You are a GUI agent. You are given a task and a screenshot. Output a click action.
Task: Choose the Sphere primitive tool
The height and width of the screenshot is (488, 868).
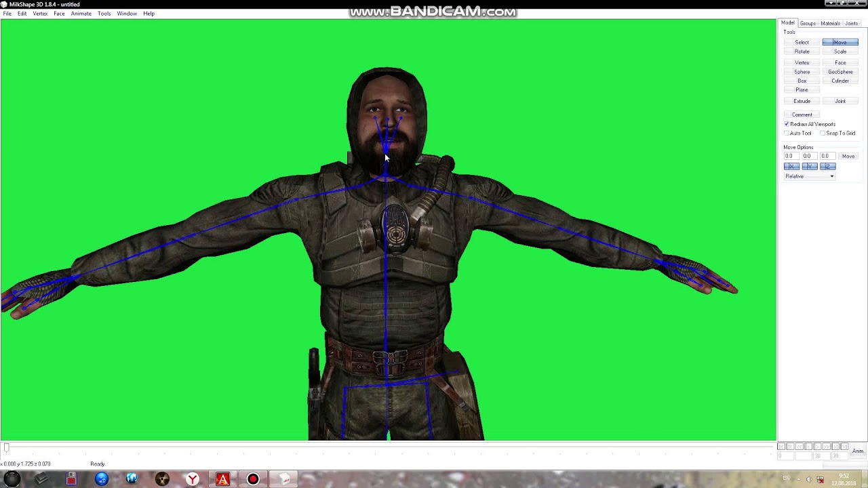(802, 72)
